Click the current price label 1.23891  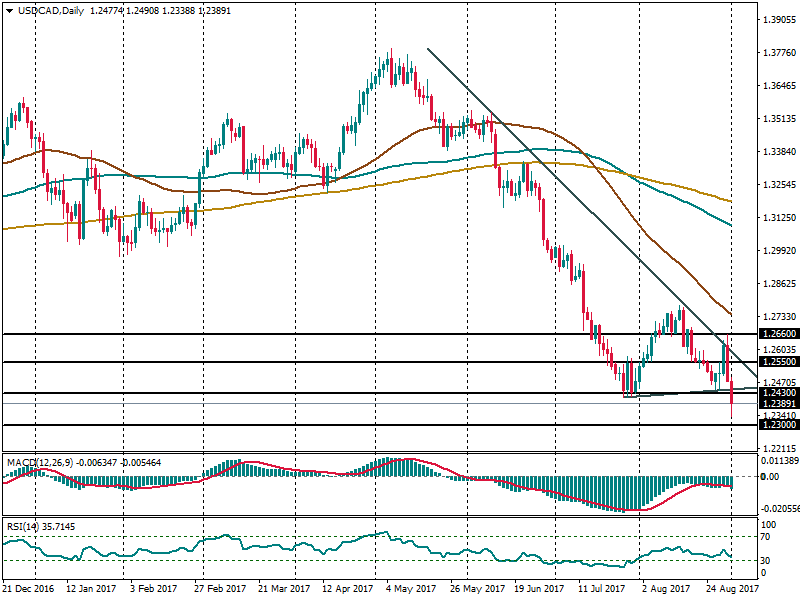click(777, 403)
